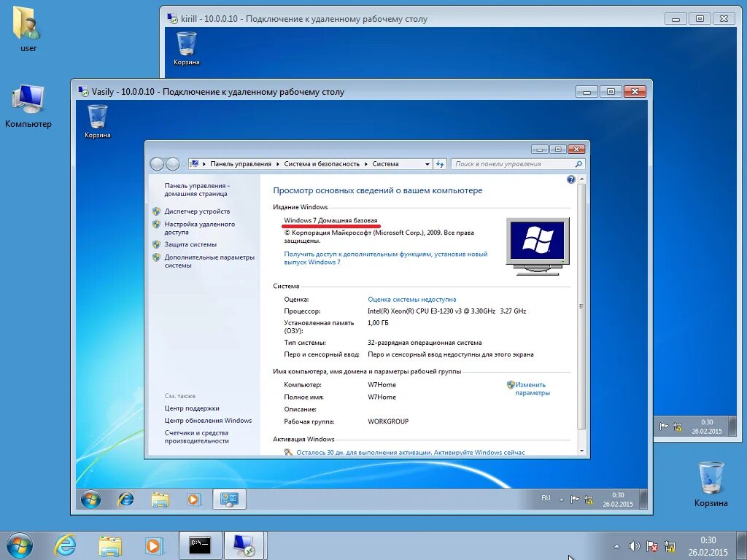Click Windows 7 Домашняя базовая text
This screenshot has width=747, height=560.
[x=330, y=220]
